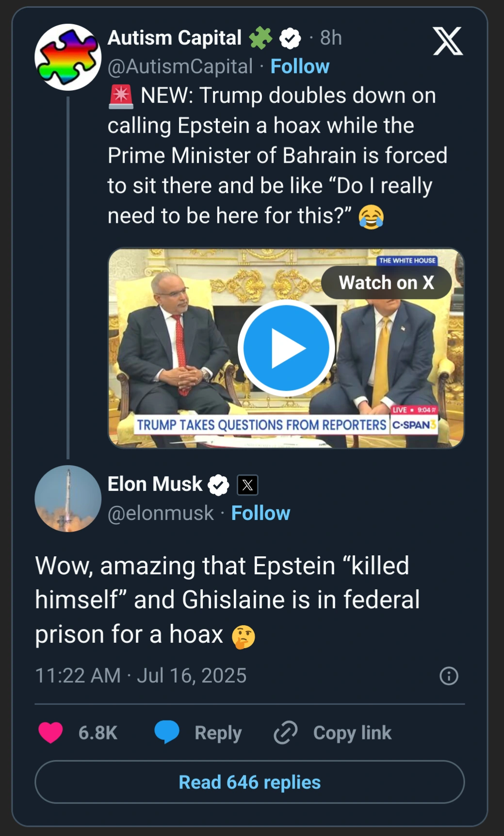Play the embedded Trump video
This screenshot has width=504, height=836.
pos(286,348)
